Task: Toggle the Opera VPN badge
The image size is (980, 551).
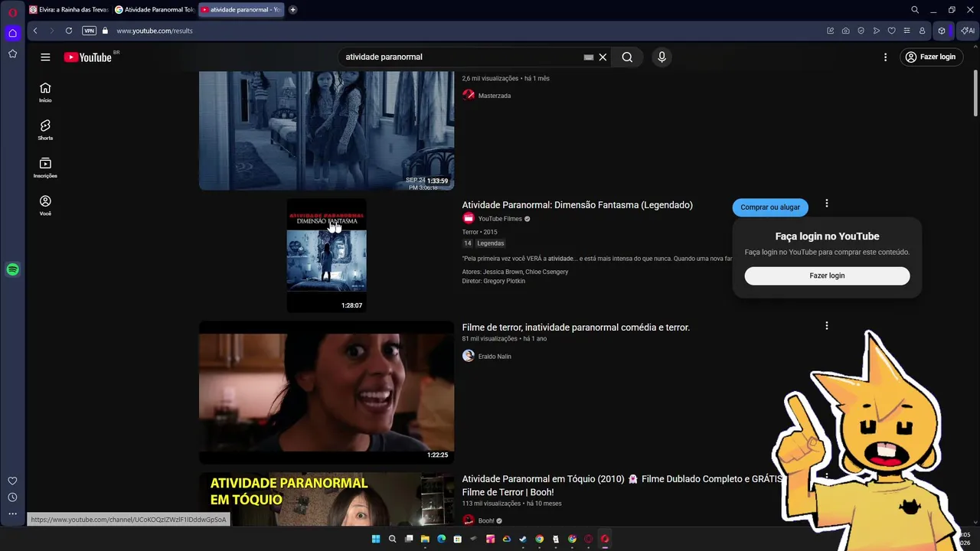Action: coord(89,31)
